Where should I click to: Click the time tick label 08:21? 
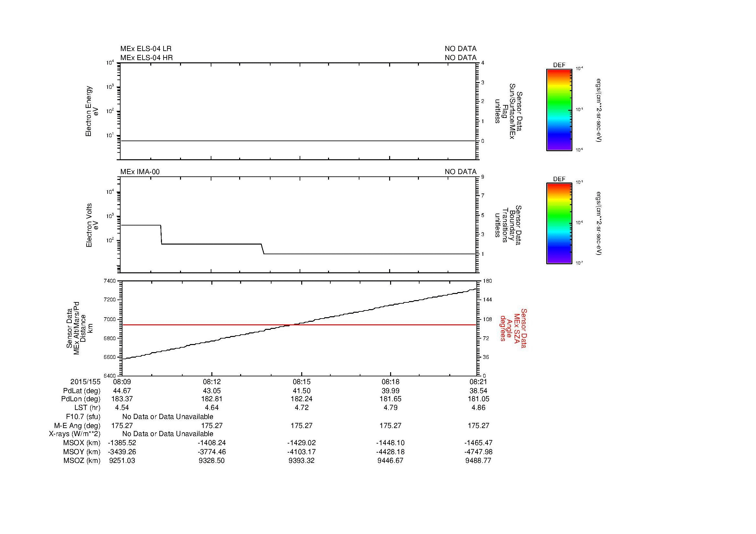coord(478,382)
